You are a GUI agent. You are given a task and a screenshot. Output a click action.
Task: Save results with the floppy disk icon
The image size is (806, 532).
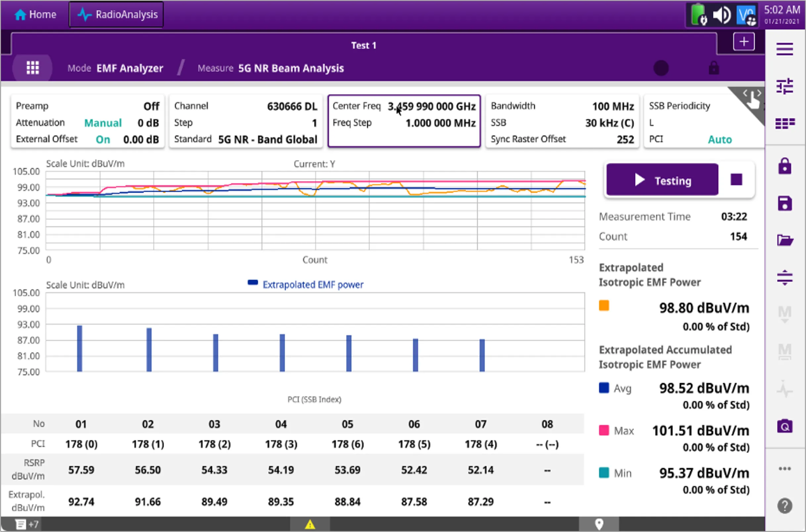coord(784,204)
